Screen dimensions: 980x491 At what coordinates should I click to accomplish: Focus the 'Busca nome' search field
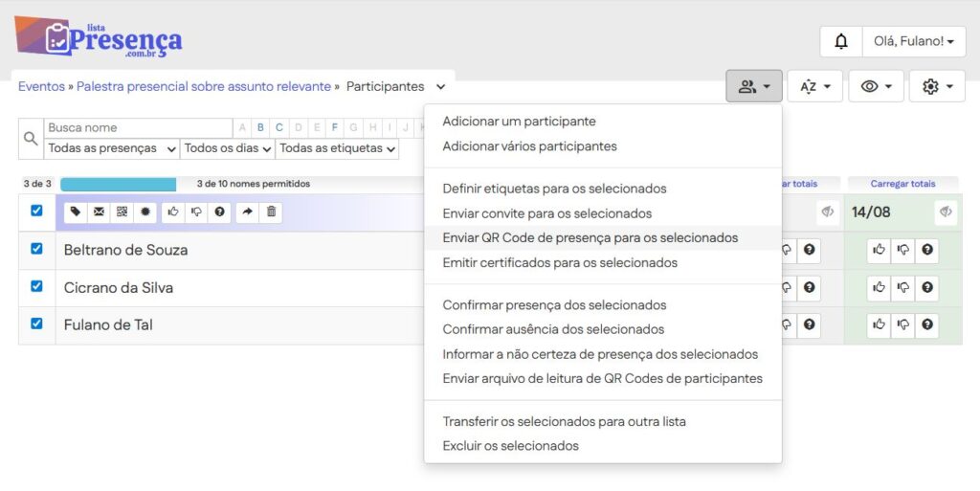point(138,128)
